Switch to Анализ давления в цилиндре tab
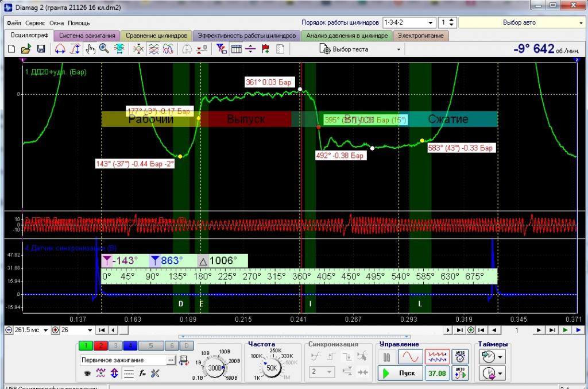Image resolution: width=588 pixels, height=389 pixels. 347,36
